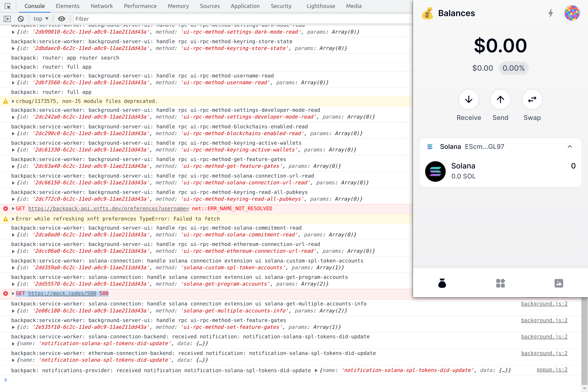Toggle the device toolbar icon in DevTools
Image resolution: width=588 pixels, height=392 pixels.
pyautogui.click(x=7, y=19)
